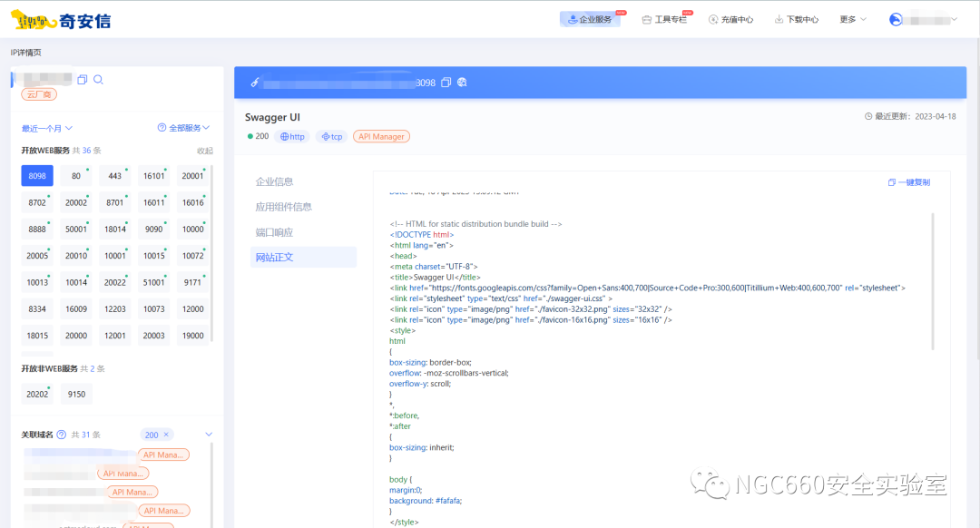Click the http protocol tag

(x=292, y=136)
